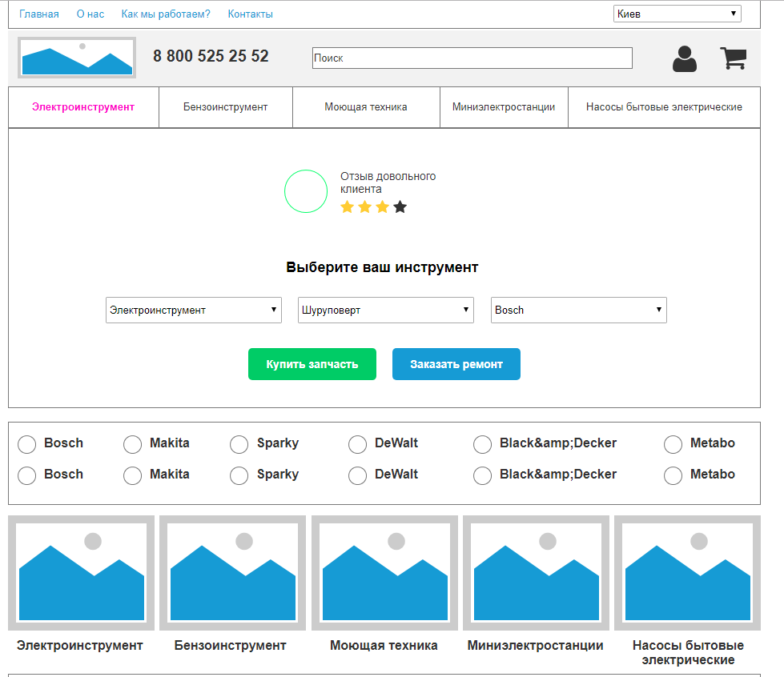The height and width of the screenshot is (677, 784).
Task: Click image above Моющая техника category caption
Action: 384,573
